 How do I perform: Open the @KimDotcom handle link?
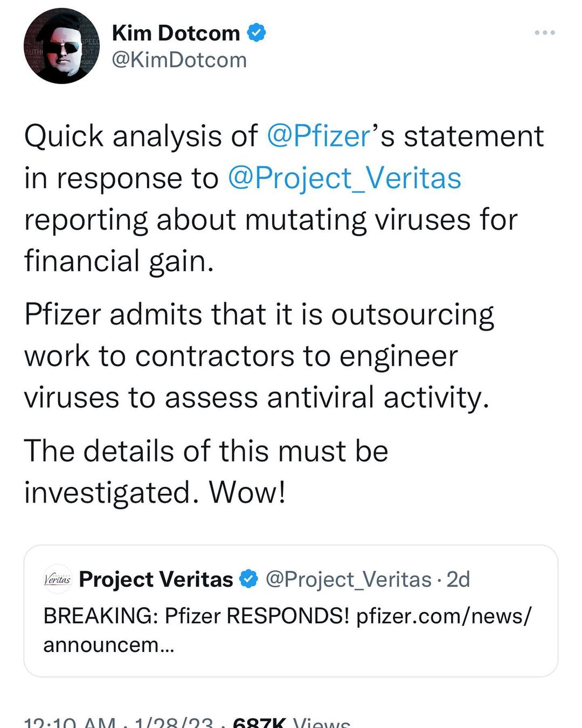click(x=179, y=60)
